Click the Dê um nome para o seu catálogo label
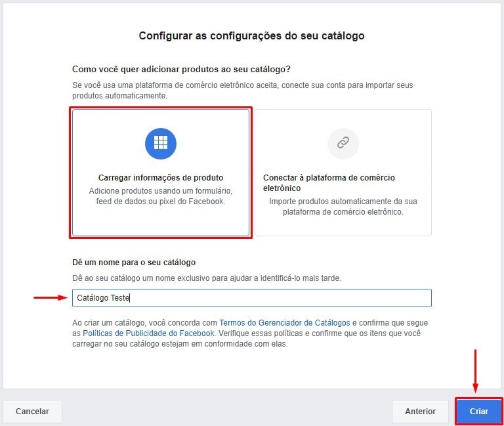 click(x=134, y=263)
